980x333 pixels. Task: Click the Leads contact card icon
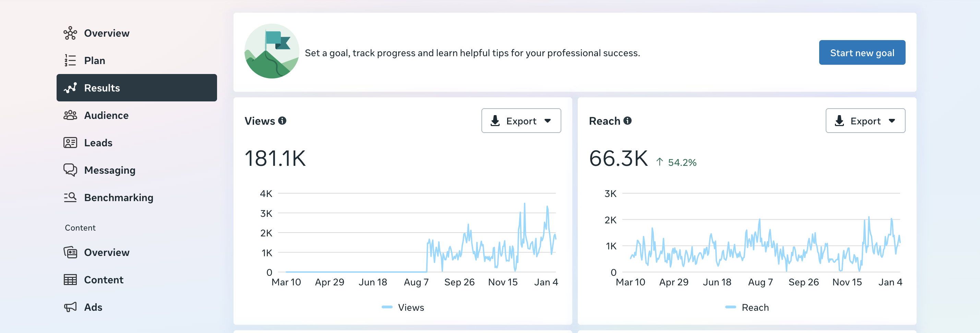(70, 143)
